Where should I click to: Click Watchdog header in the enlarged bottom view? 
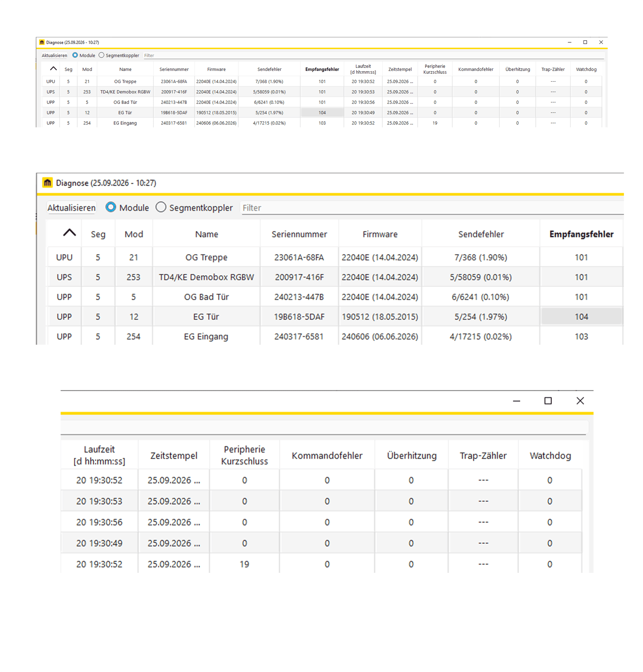pyautogui.click(x=550, y=455)
